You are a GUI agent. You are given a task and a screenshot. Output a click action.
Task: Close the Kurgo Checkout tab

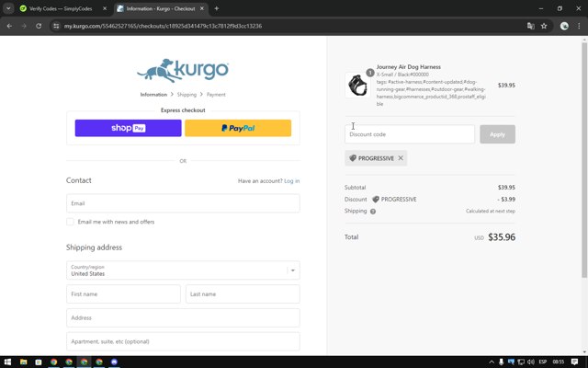click(202, 8)
